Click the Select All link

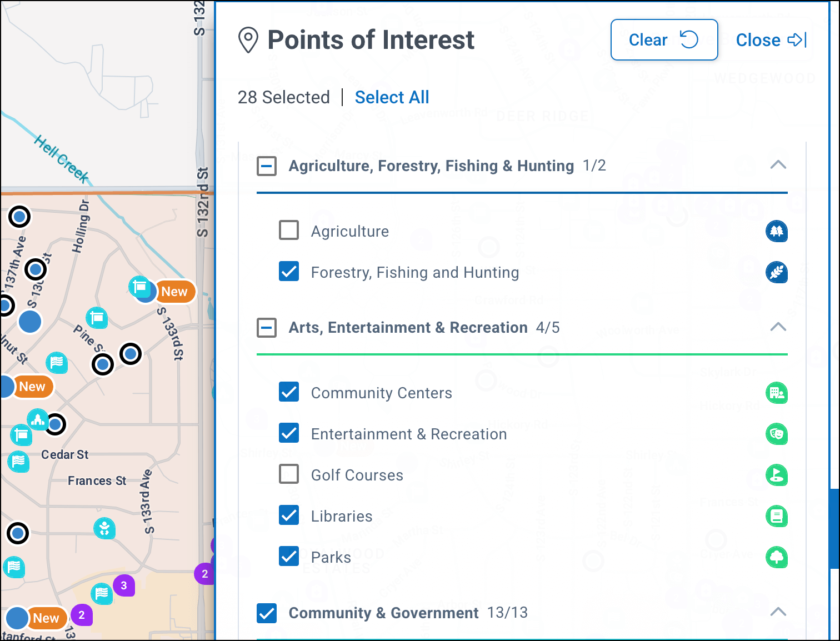[x=392, y=97]
